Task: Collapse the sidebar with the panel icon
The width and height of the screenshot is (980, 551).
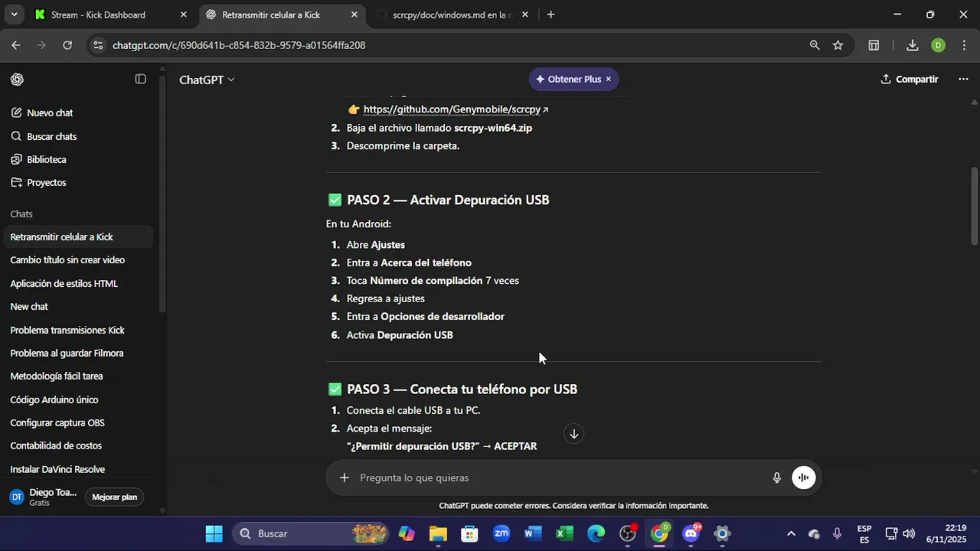Action: [140, 79]
